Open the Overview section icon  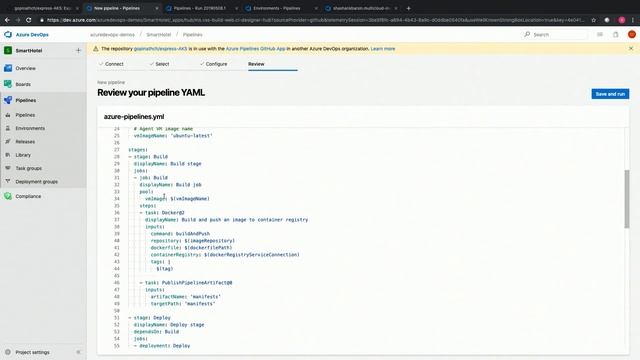[8, 68]
